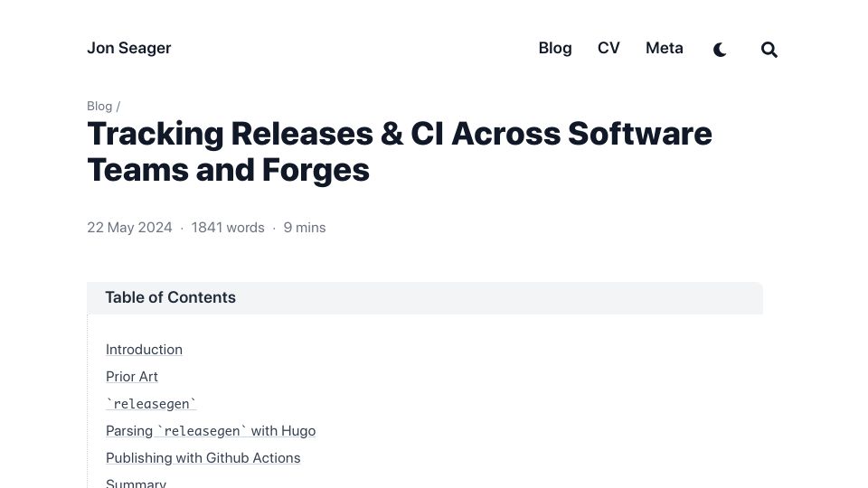The width and height of the screenshot is (868, 488).
Task: Open the Meta navigation item
Action: tap(665, 48)
